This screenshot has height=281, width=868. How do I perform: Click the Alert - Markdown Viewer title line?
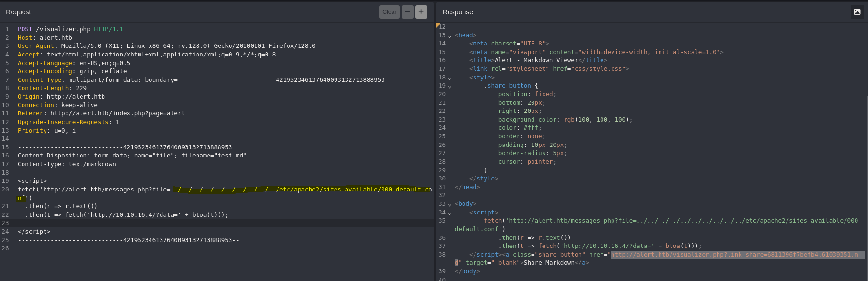click(x=538, y=60)
